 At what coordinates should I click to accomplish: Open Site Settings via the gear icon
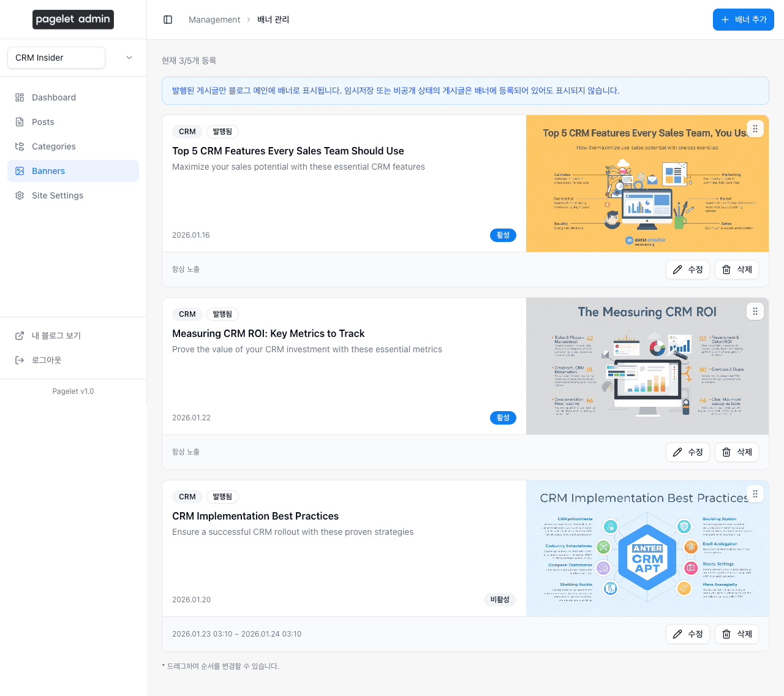click(20, 195)
